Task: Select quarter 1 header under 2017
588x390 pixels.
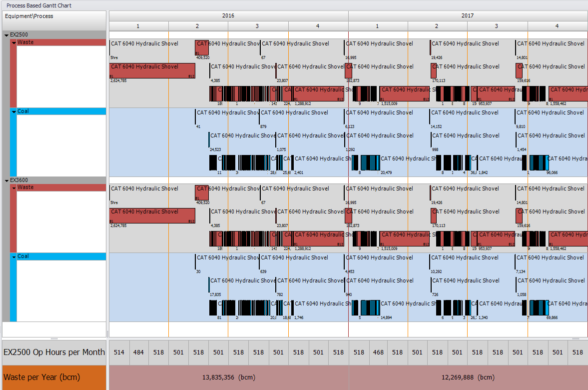Action: click(x=378, y=26)
